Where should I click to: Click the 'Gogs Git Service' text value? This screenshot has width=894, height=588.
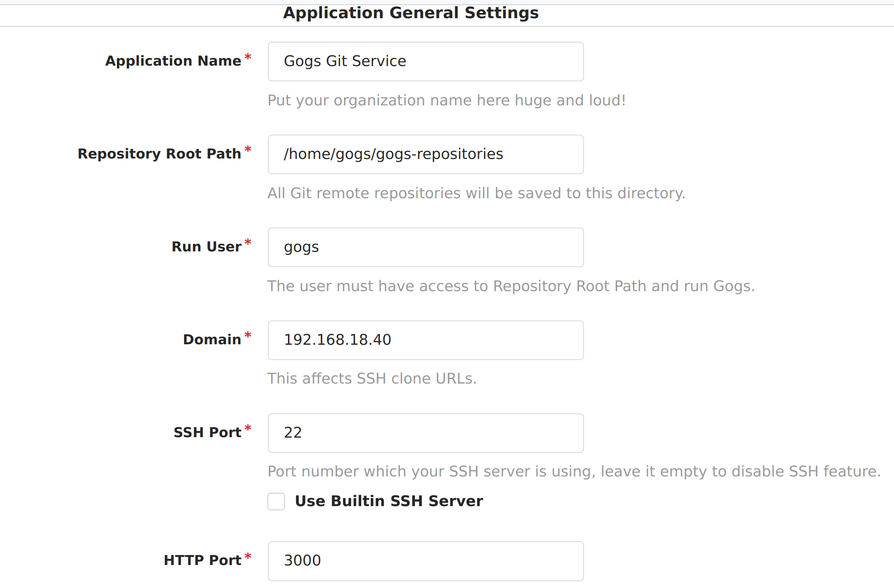point(344,61)
